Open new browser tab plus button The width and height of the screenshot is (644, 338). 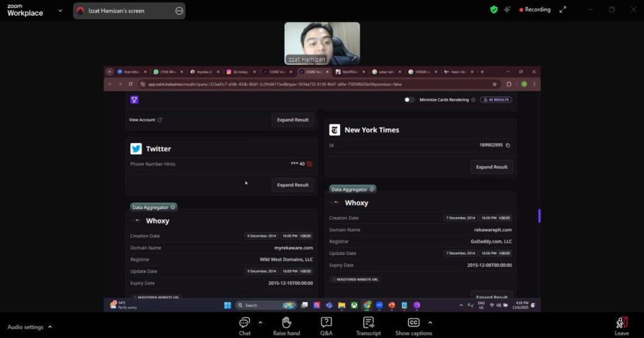482,72
